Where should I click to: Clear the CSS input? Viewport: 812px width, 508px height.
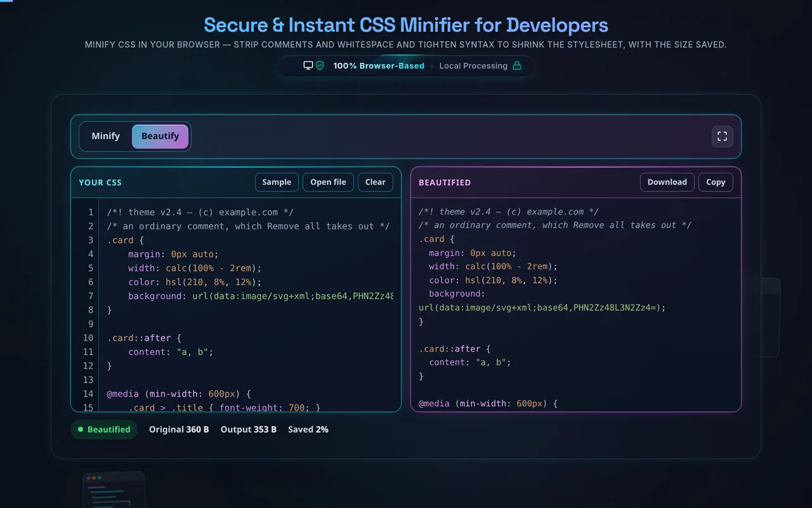[x=376, y=182]
